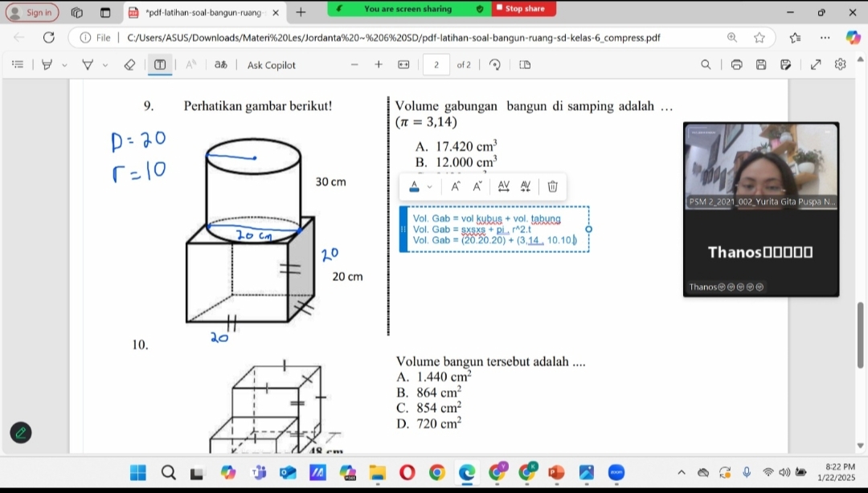Click the Yurita Gita Puspa video thumbnail

(760, 166)
